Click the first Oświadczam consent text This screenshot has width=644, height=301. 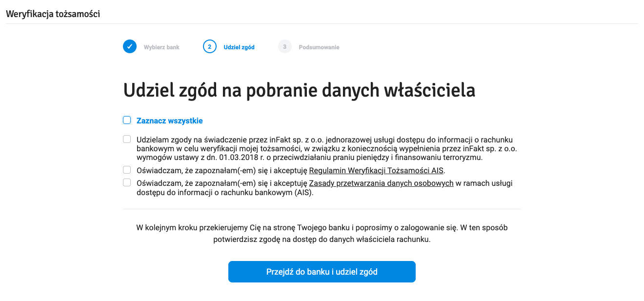click(291, 171)
